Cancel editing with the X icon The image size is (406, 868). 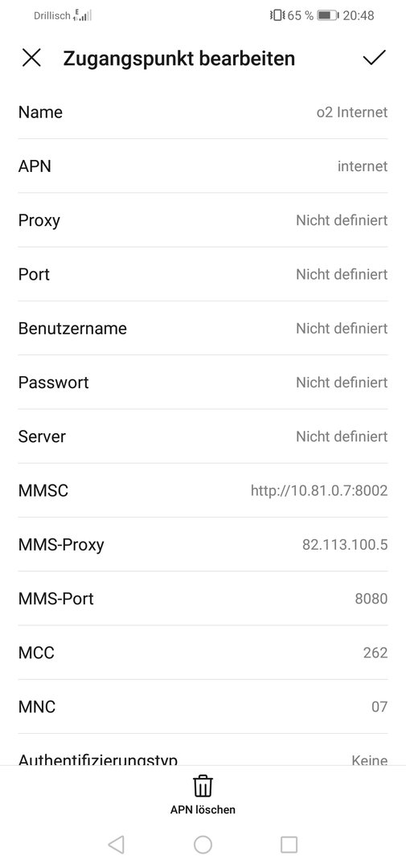coord(31,58)
